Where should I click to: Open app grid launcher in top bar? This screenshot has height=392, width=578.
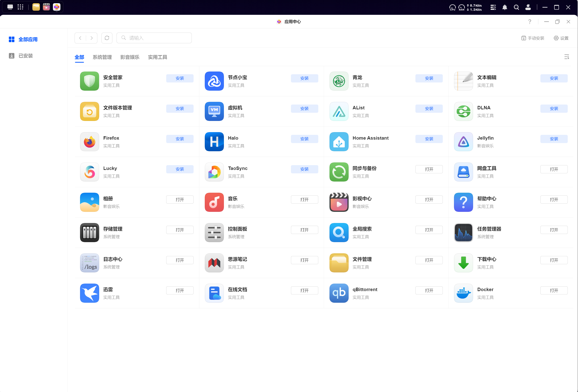click(x=20, y=7)
